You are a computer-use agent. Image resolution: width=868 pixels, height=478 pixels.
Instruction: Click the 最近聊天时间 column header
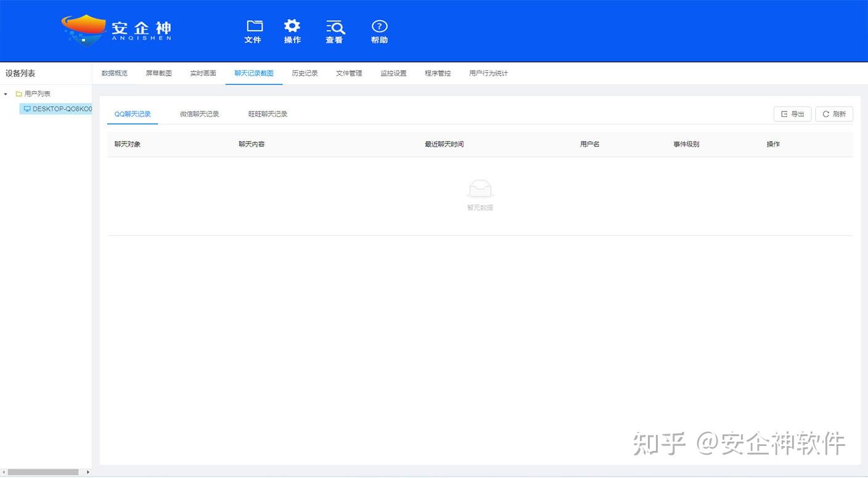[444, 144]
